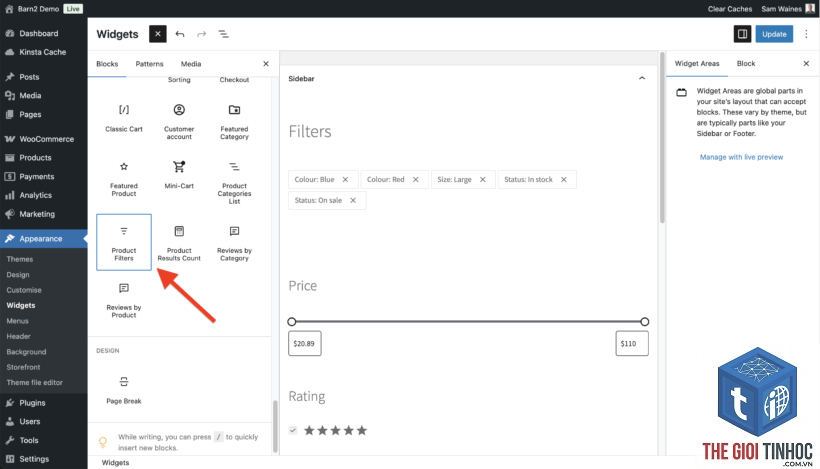Open Manage with live preview link
Viewport: 820px width, 469px height.
point(741,157)
